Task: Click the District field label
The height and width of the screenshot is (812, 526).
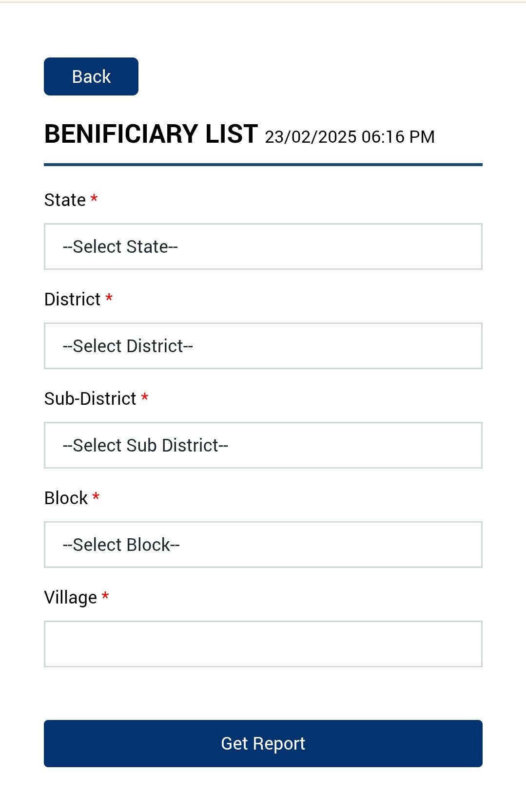Action: coord(72,300)
